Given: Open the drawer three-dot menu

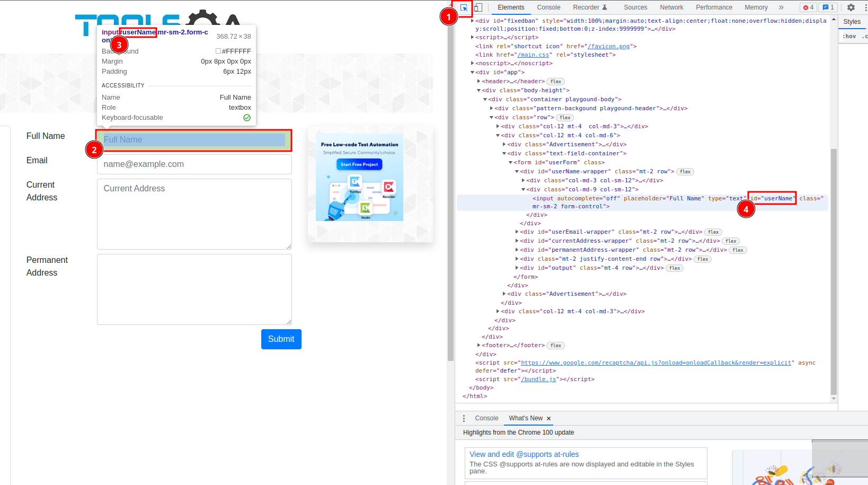Looking at the screenshot, I should coord(464,418).
